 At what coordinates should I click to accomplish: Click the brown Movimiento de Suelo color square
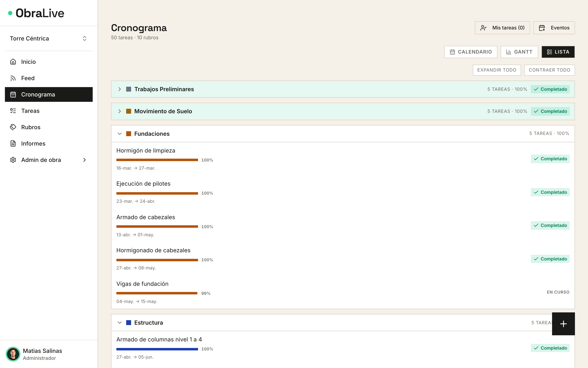coord(129,111)
